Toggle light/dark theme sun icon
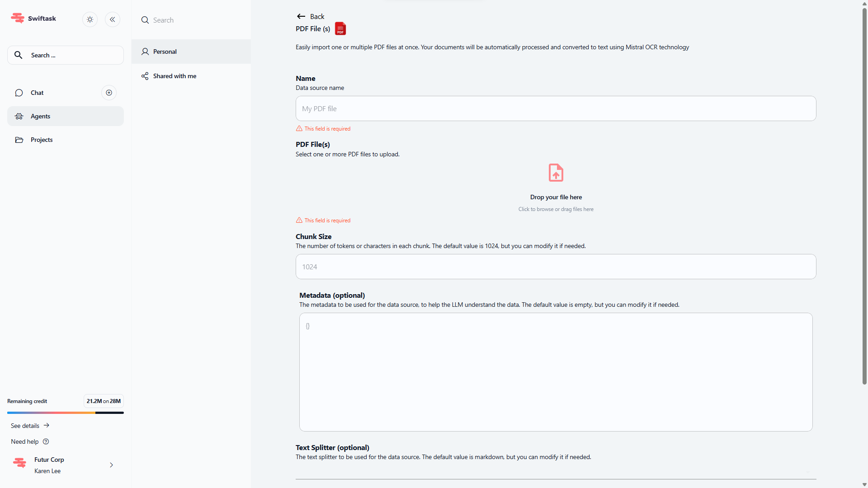 click(x=90, y=19)
